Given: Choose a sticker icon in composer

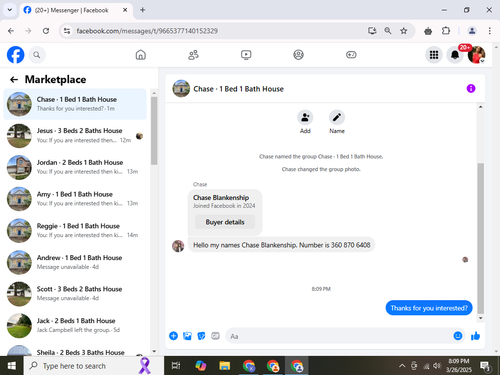Looking at the screenshot, I should (x=201, y=336).
